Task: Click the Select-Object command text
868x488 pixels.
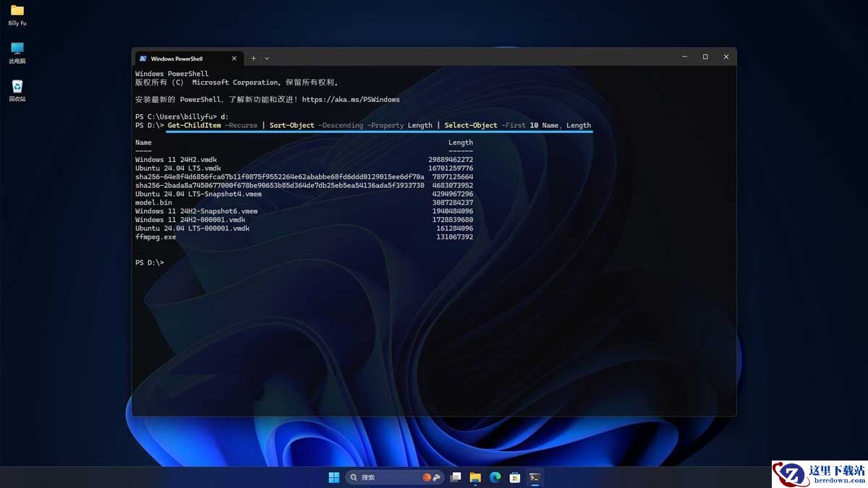Action: [471, 126]
